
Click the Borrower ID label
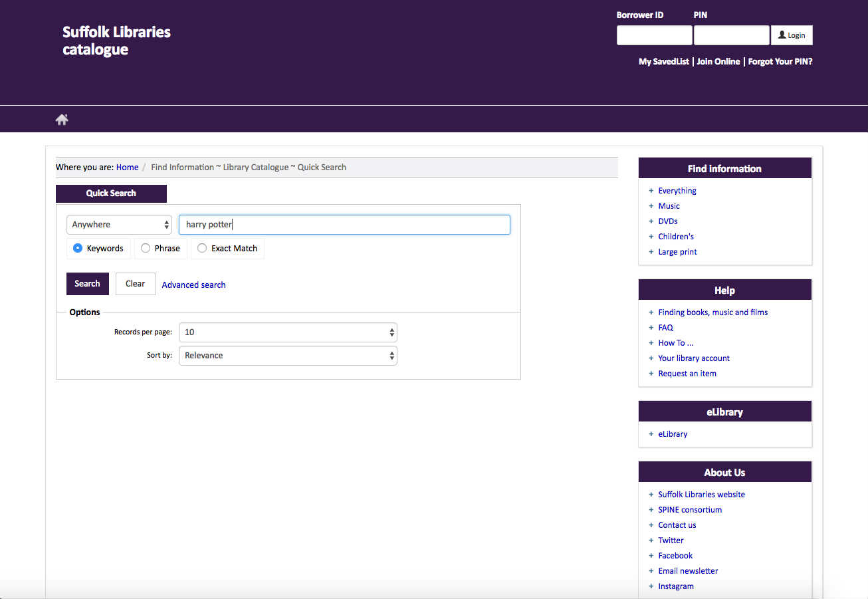(639, 15)
